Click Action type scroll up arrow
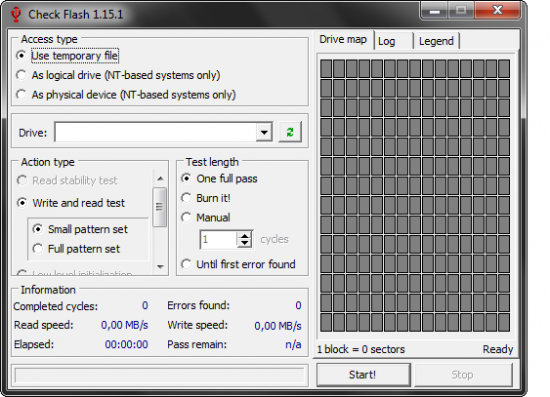The height and width of the screenshot is (397, 550). pos(160,179)
